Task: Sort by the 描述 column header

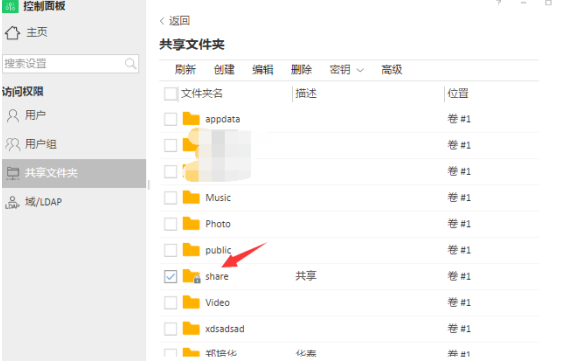Action: pyautogui.click(x=306, y=94)
